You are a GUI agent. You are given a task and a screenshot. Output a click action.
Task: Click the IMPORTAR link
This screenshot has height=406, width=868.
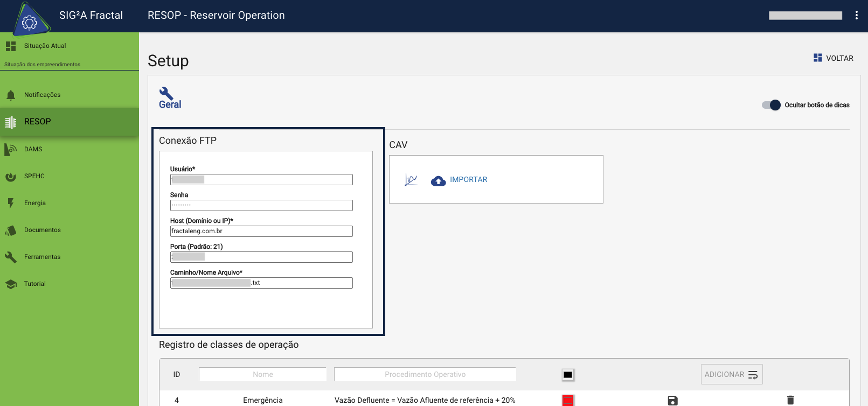(468, 180)
